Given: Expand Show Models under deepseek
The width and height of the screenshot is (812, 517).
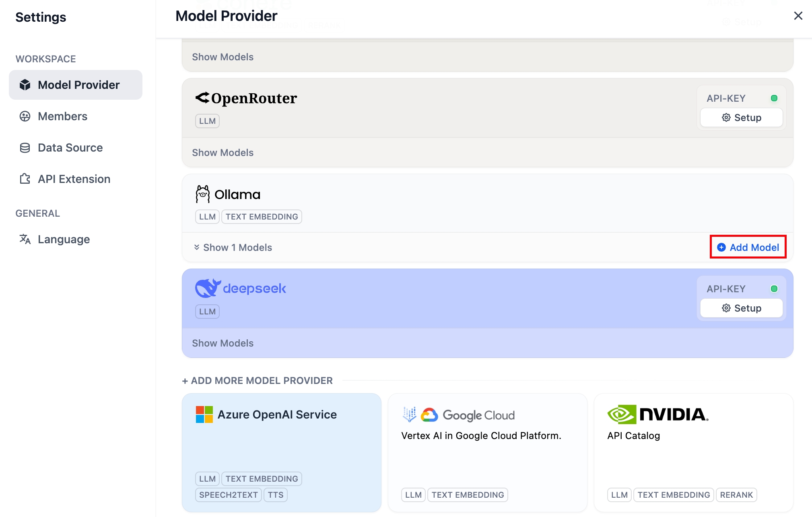Looking at the screenshot, I should [223, 343].
